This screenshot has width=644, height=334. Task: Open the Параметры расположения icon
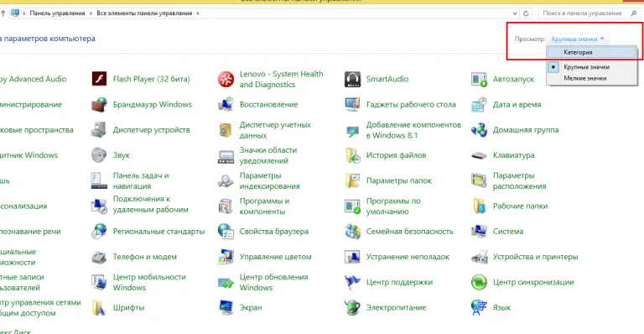point(479,180)
